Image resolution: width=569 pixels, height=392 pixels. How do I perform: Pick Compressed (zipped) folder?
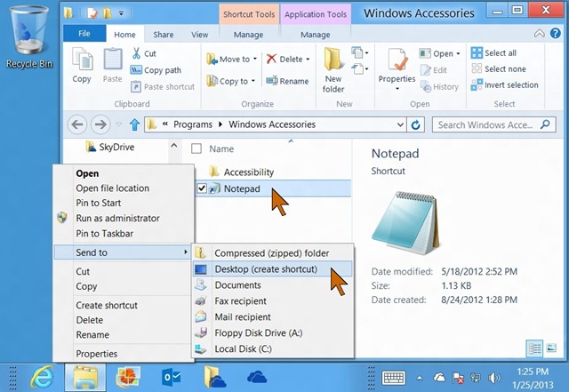coord(272,253)
